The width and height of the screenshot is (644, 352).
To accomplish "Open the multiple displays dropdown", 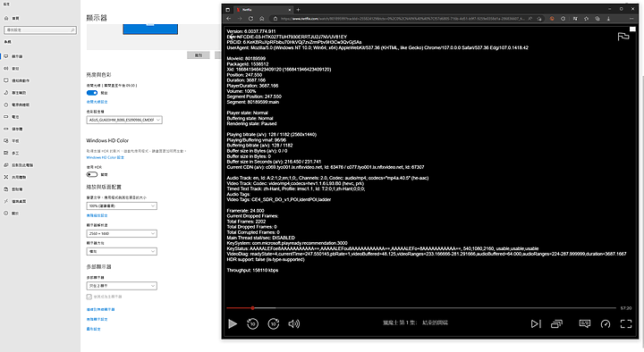I will 122,286.
